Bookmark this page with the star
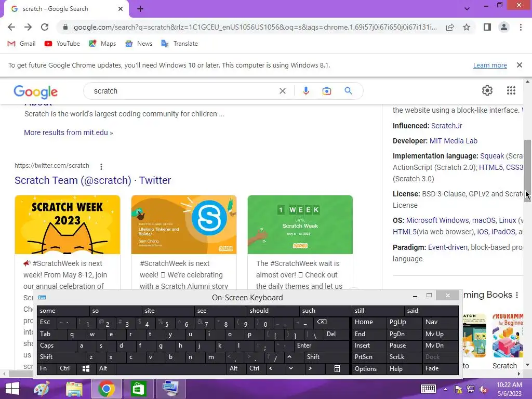This screenshot has width=532, height=399. (x=467, y=27)
